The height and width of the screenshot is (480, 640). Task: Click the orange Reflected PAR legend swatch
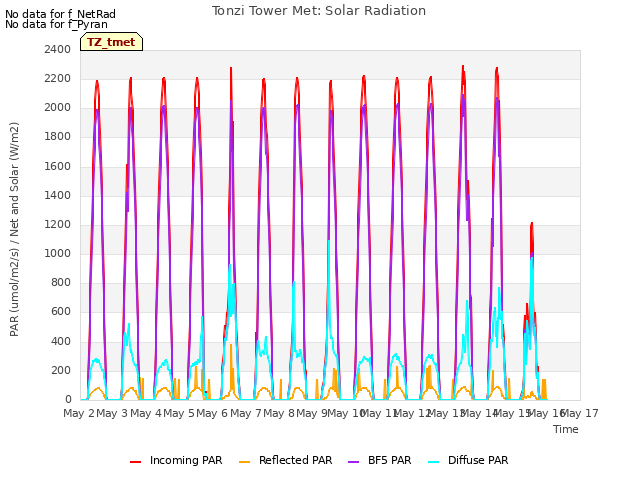[244, 462]
